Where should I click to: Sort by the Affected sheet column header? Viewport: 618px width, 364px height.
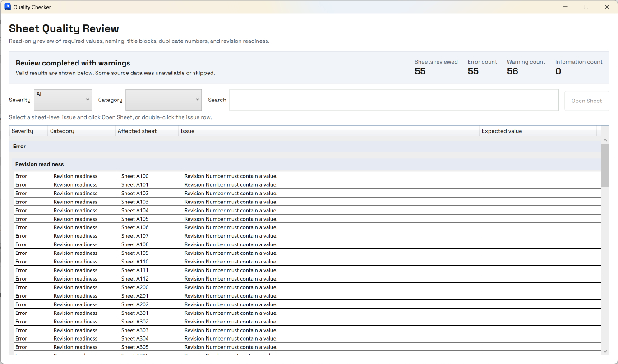tap(147, 131)
